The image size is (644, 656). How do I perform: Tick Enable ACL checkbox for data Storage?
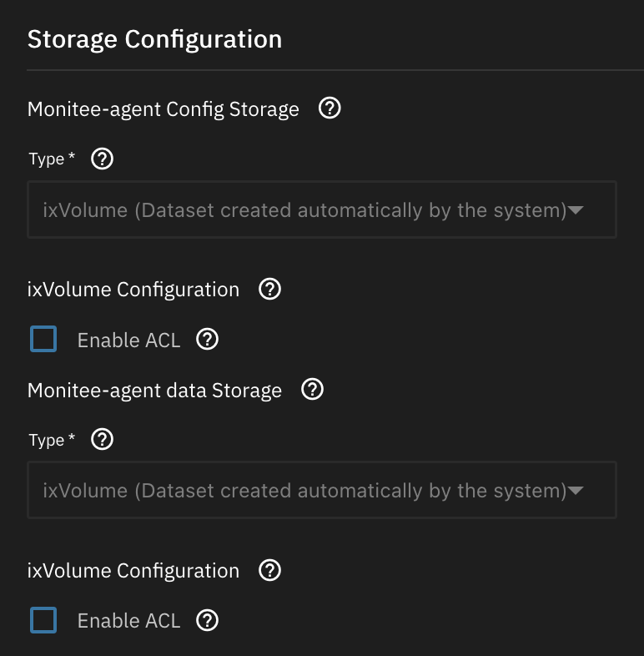43,621
